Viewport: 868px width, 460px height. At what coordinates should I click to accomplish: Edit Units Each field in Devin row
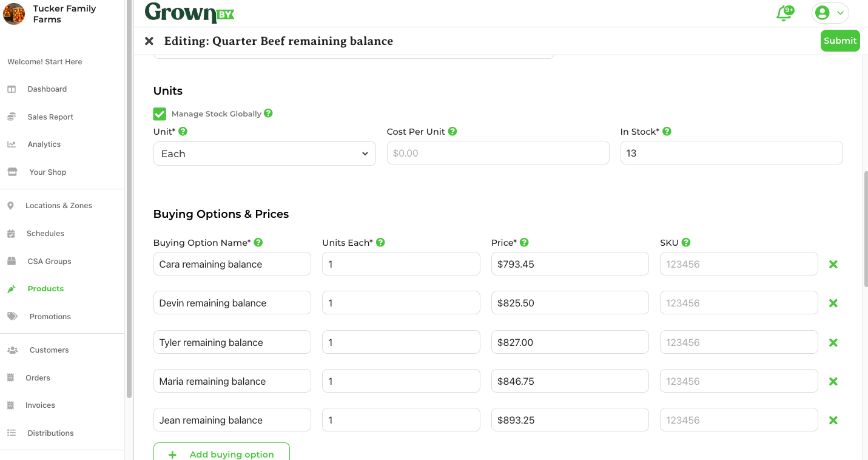401,303
